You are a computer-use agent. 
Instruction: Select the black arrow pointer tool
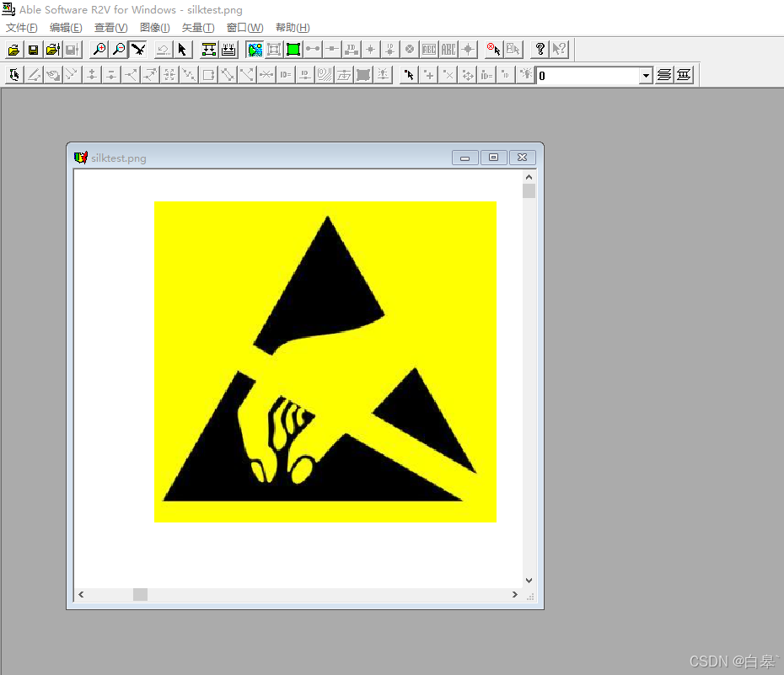[182, 50]
